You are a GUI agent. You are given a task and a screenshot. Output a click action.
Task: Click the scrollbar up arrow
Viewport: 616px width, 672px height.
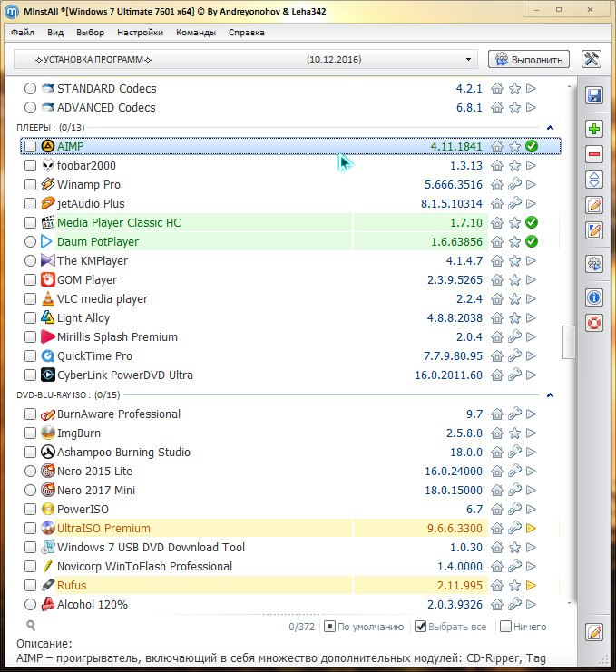click(569, 86)
